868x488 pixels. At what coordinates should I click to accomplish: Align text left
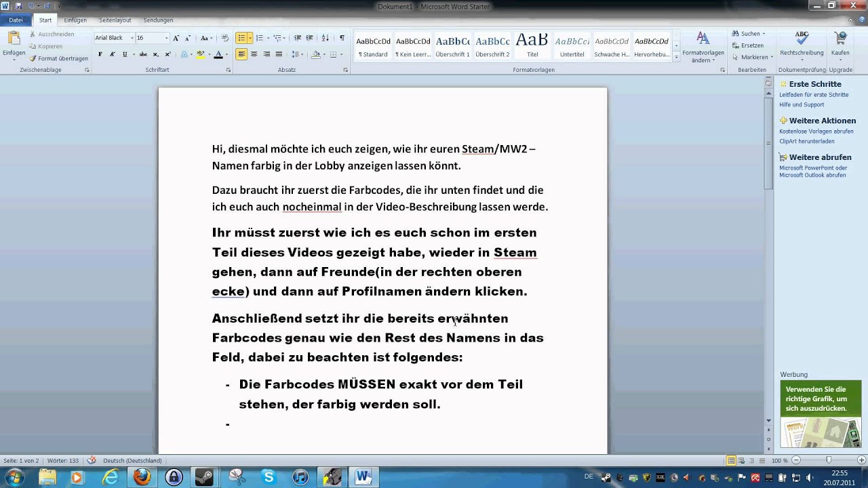pyautogui.click(x=241, y=54)
